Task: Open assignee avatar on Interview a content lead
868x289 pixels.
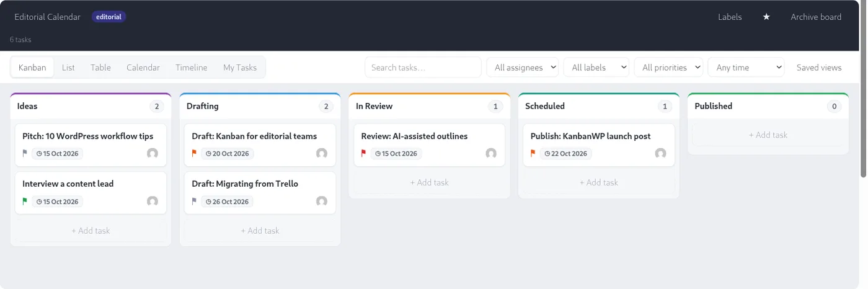Action: [153, 201]
